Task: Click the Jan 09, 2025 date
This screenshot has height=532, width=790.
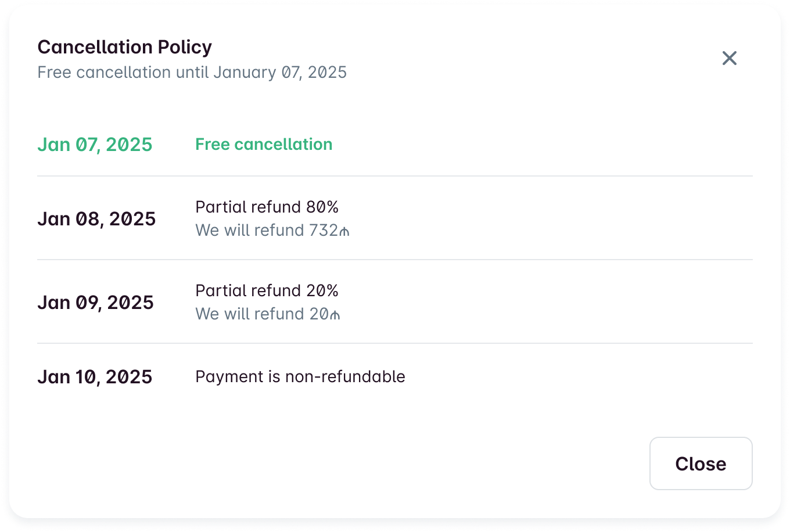Action: [95, 303]
